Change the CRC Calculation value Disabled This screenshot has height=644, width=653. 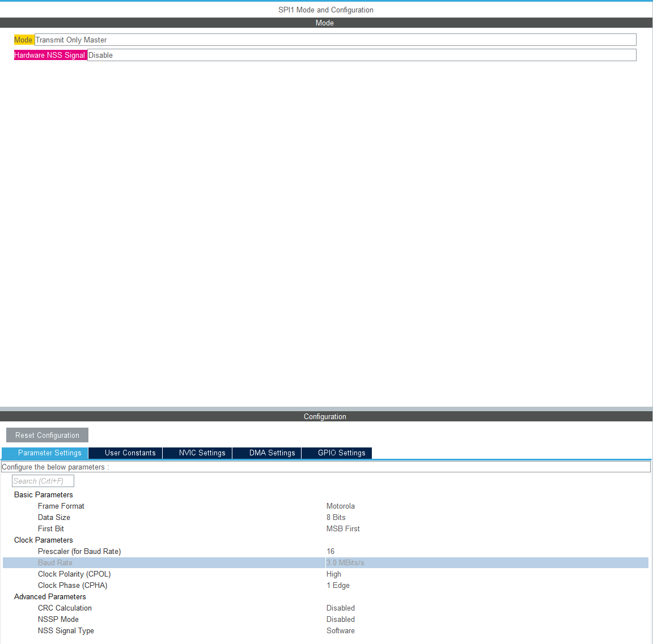[x=341, y=608]
